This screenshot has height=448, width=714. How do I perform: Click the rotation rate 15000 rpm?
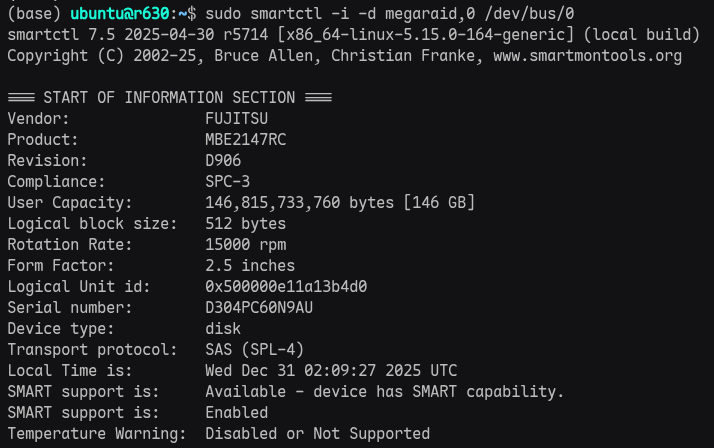[x=246, y=245]
